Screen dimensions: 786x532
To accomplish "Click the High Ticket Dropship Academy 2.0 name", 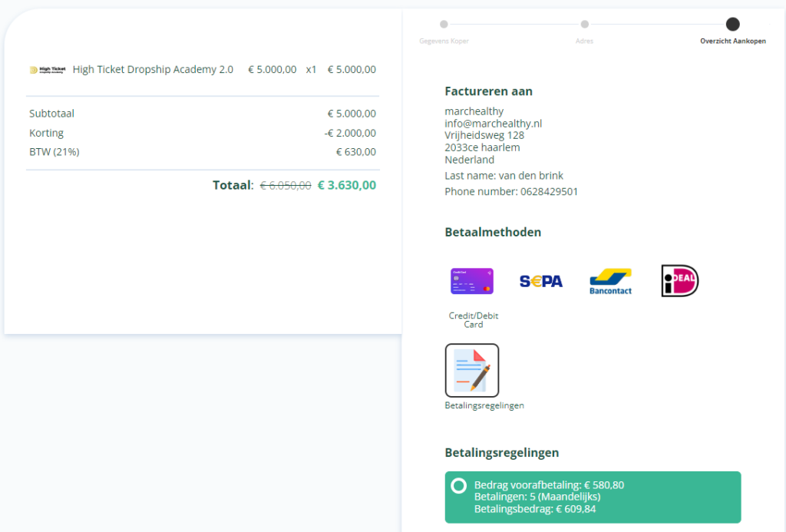I will (153, 70).
